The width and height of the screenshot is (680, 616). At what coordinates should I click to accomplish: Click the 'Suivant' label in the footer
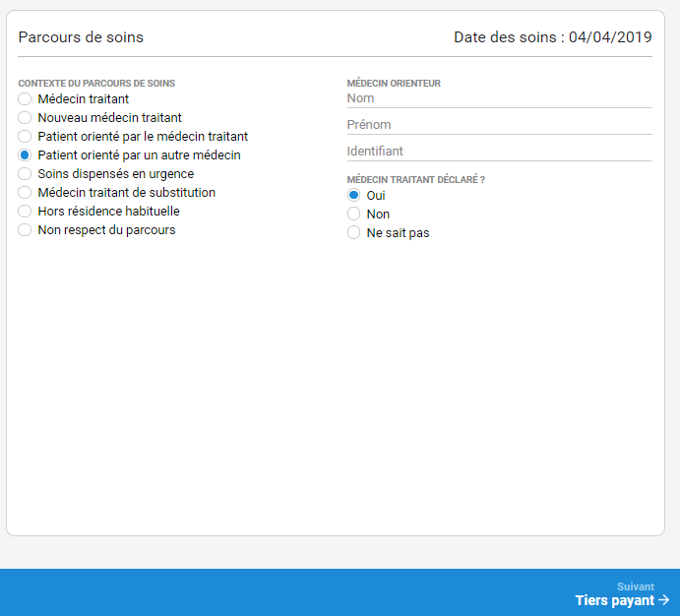pyautogui.click(x=635, y=586)
